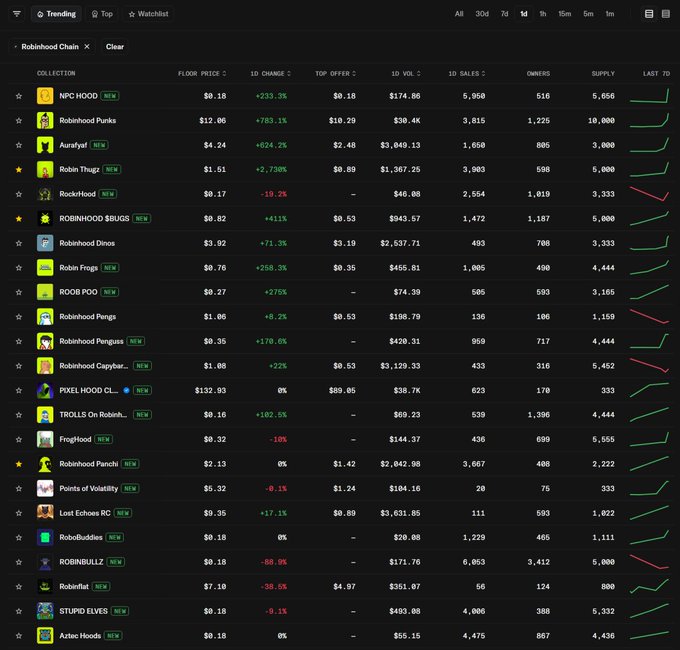View Robinflat 7d sparkline chart
Viewport: 680px width, 650px height.
click(649, 587)
